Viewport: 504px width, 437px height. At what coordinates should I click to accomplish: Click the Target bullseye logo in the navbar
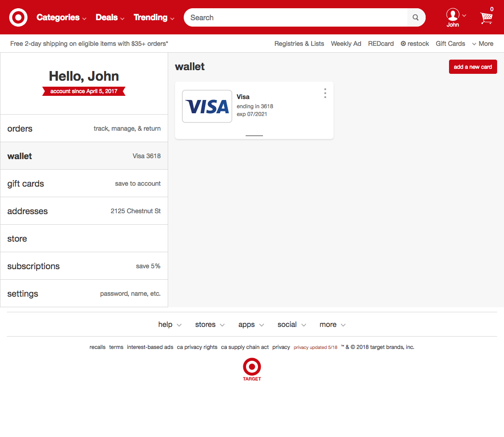18,17
